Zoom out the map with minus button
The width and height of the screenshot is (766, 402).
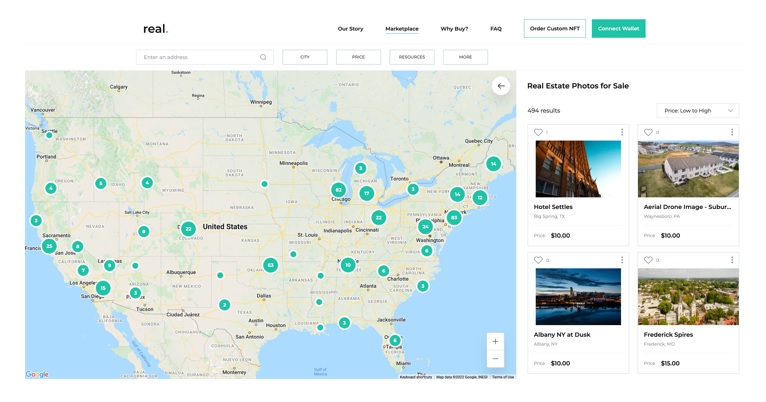tap(495, 359)
